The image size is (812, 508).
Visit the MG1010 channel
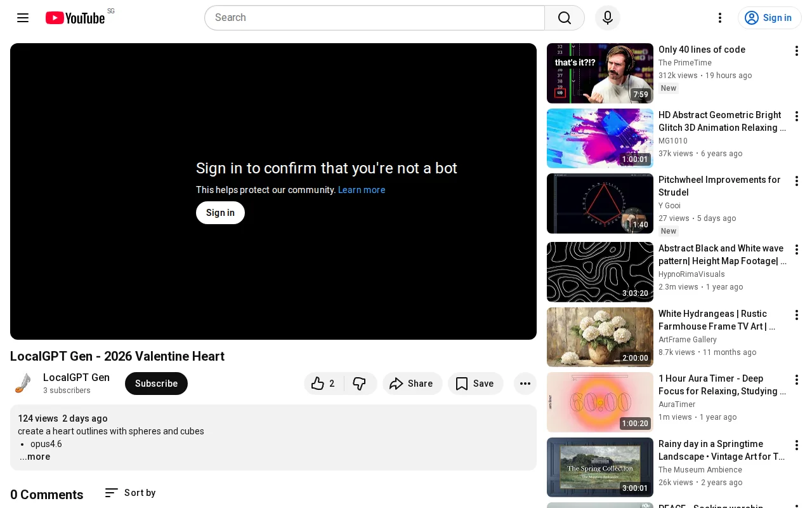673,141
